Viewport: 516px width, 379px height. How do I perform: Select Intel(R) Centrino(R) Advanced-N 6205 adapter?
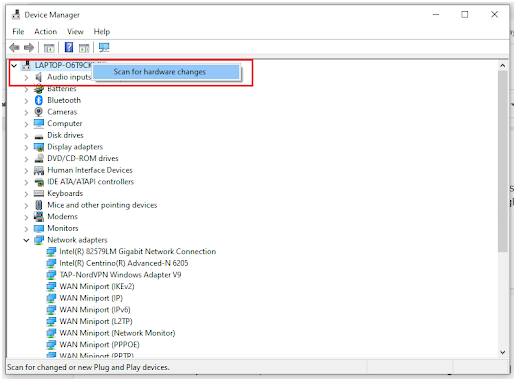124,263
